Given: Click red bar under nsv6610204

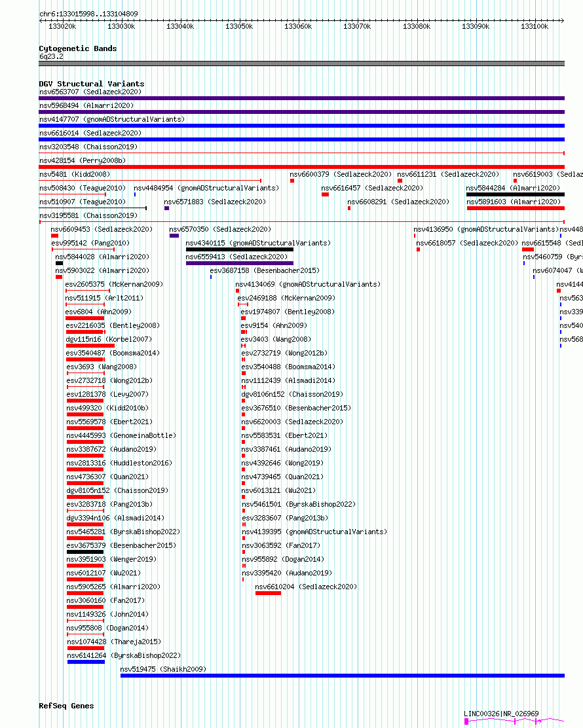Looking at the screenshot, I should click(268, 593).
